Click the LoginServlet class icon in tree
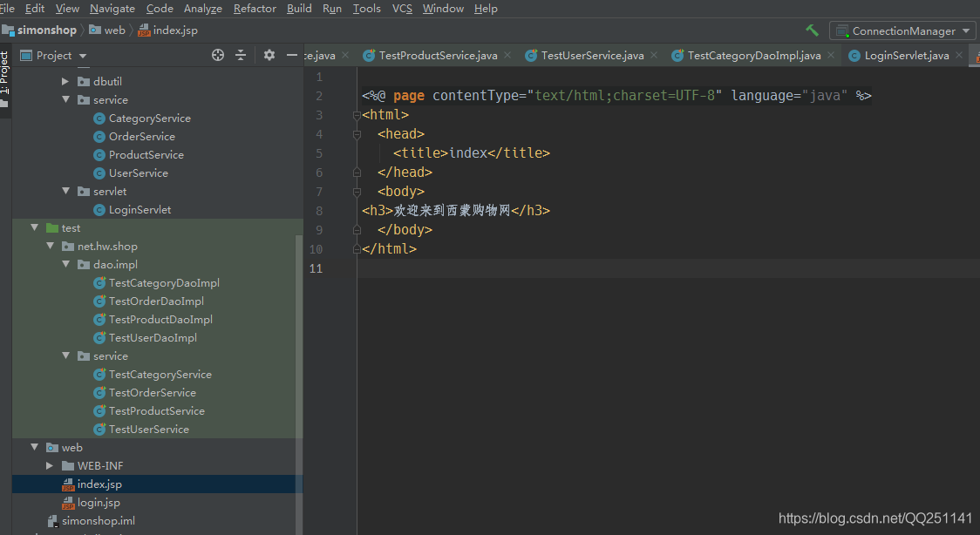The height and width of the screenshot is (535, 980). click(x=99, y=210)
